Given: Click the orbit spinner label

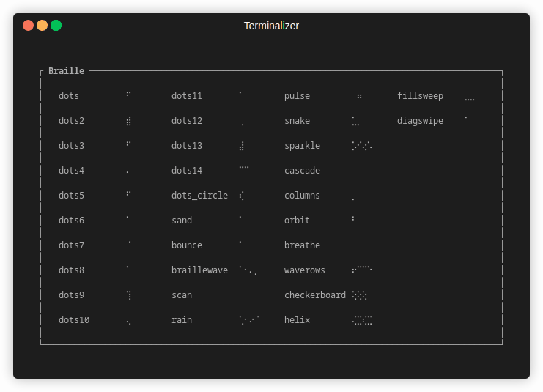Looking at the screenshot, I should click(297, 221).
